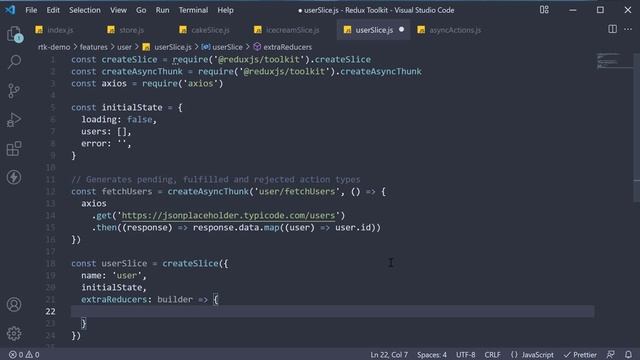This screenshot has height=360, width=640.
Task: Click UTF-8 encoding in status bar
Action: click(465, 355)
